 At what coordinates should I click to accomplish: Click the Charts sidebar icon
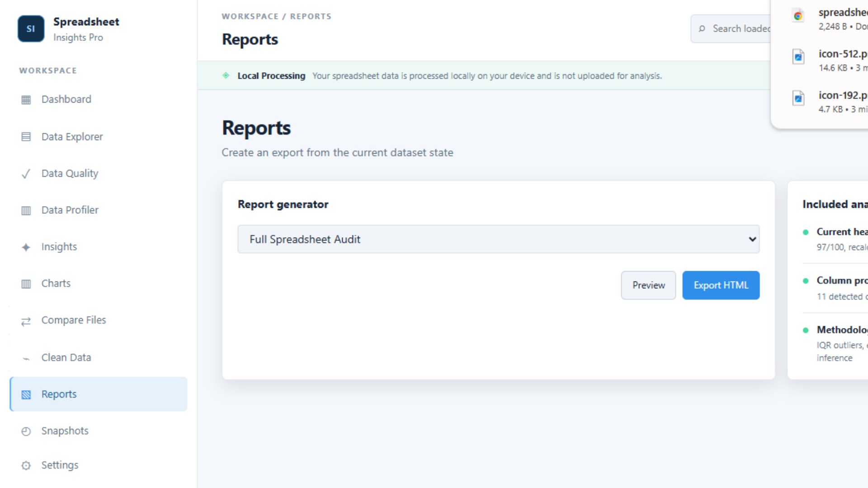point(26,284)
